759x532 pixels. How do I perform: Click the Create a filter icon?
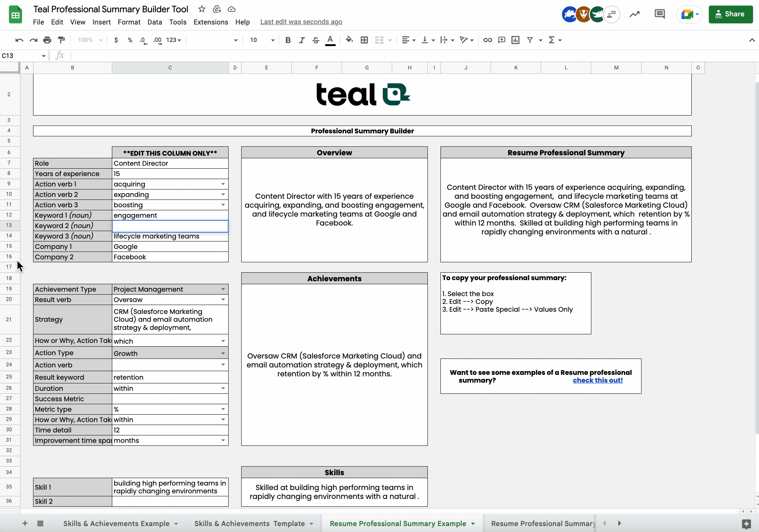click(x=530, y=40)
